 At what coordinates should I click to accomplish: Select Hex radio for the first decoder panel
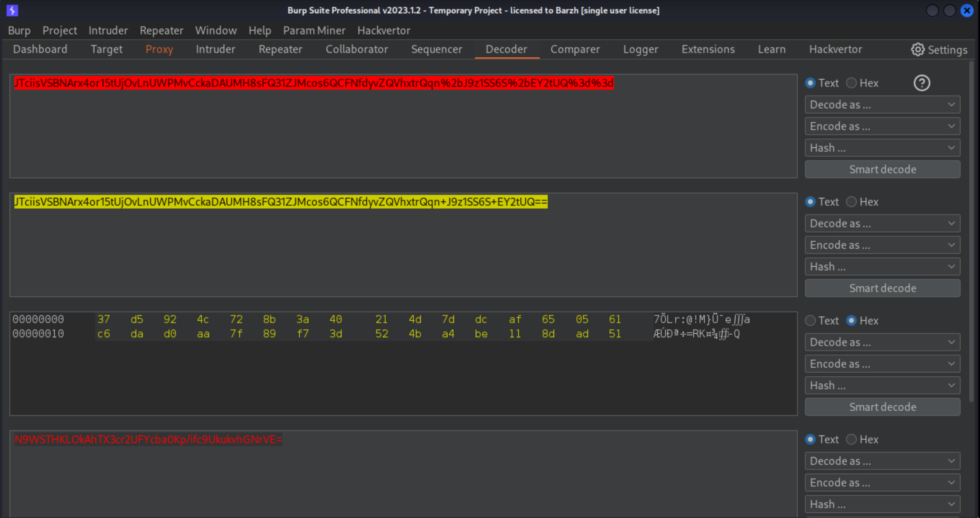[x=851, y=83]
